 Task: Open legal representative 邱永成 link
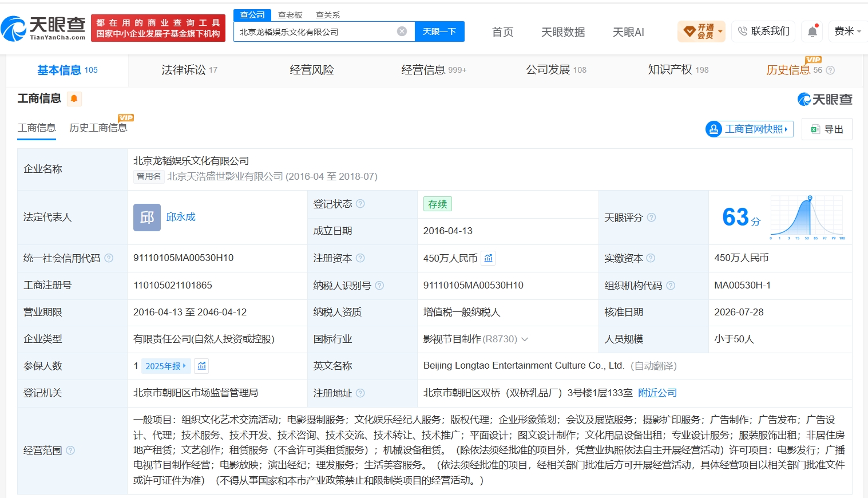pos(181,217)
